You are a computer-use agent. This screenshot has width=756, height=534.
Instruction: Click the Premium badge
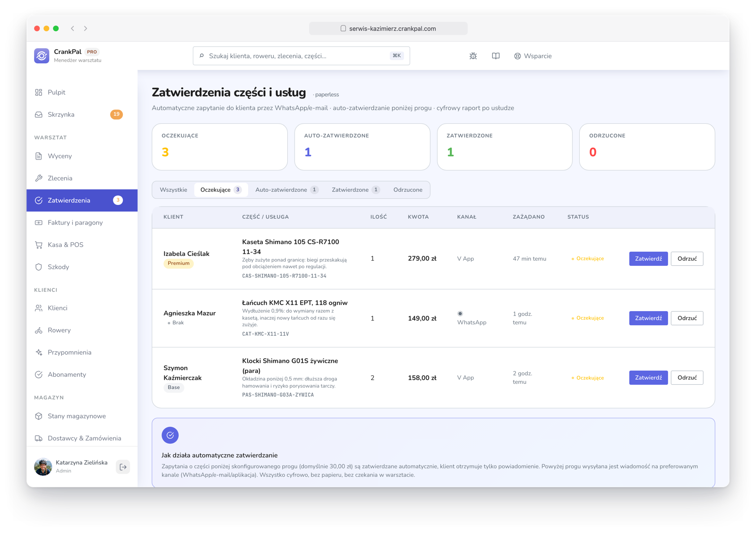[x=179, y=263]
